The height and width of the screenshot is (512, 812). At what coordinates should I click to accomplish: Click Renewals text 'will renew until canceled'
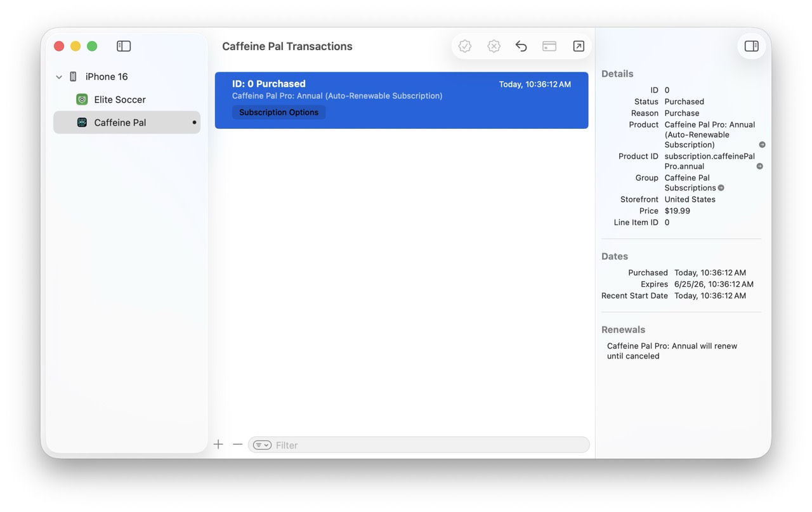pyautogui.click(x=672, y=351)
